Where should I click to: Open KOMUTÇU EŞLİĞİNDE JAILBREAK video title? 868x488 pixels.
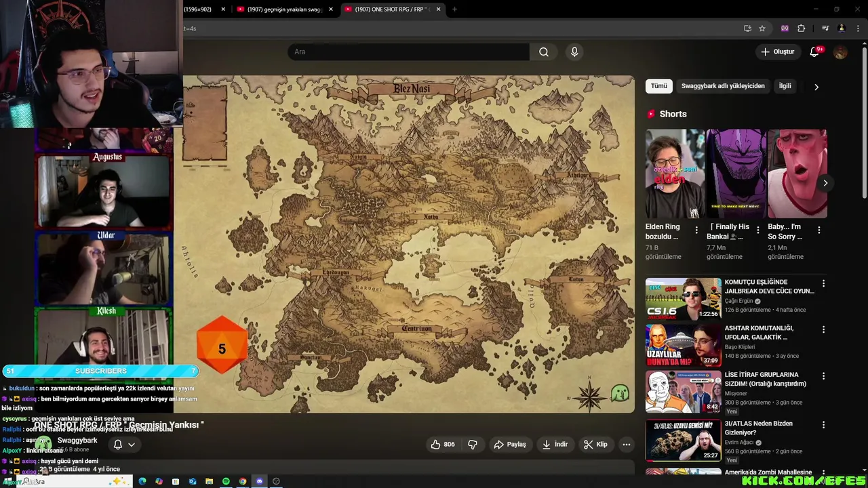(x=769, y=286)
